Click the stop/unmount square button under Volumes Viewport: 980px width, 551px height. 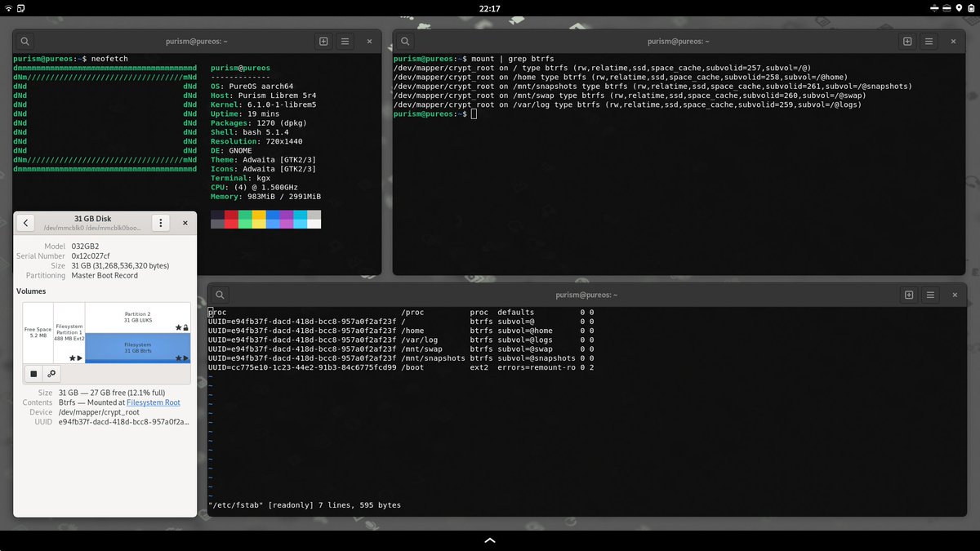point(33,373)
